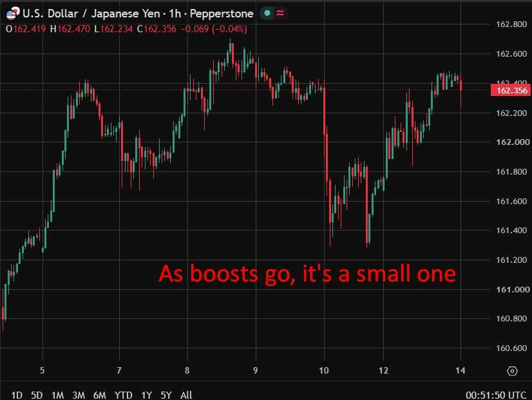This screenshot has height=400, width=532.
Task: Select the 5D time range
Action: click(37, 395)
